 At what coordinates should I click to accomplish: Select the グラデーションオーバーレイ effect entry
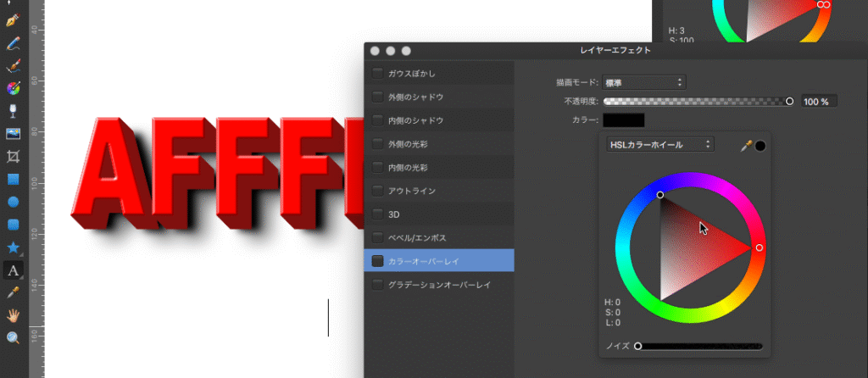click(439, 285)
